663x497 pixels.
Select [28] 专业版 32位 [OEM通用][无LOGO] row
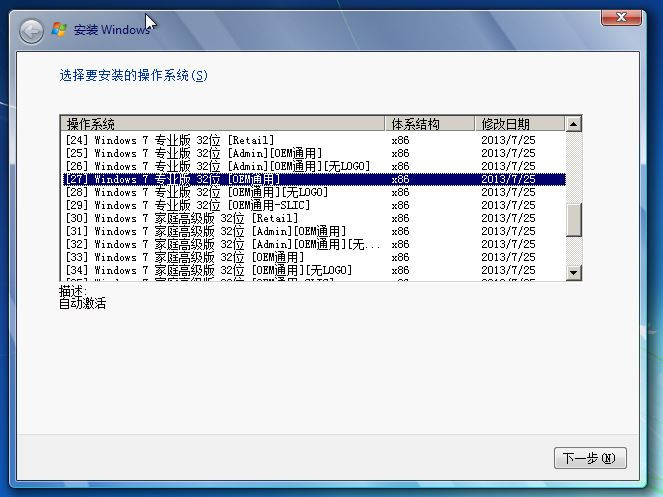(314, 192)
